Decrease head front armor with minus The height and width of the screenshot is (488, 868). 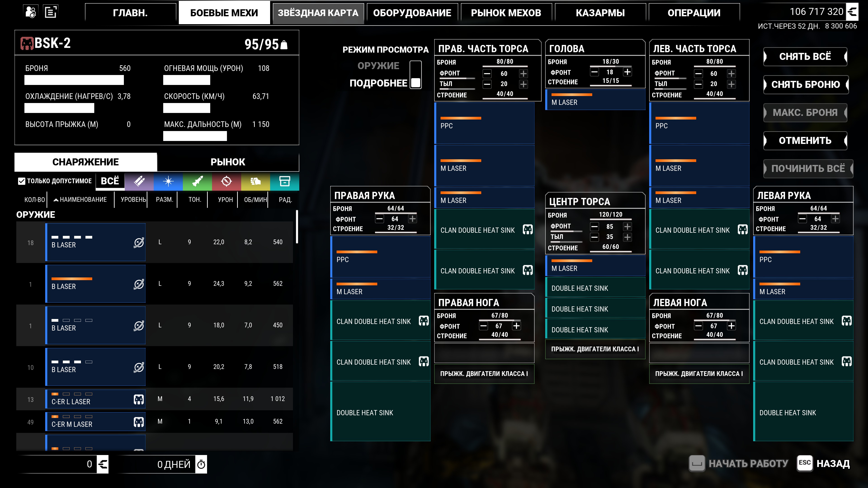[594, 72]
